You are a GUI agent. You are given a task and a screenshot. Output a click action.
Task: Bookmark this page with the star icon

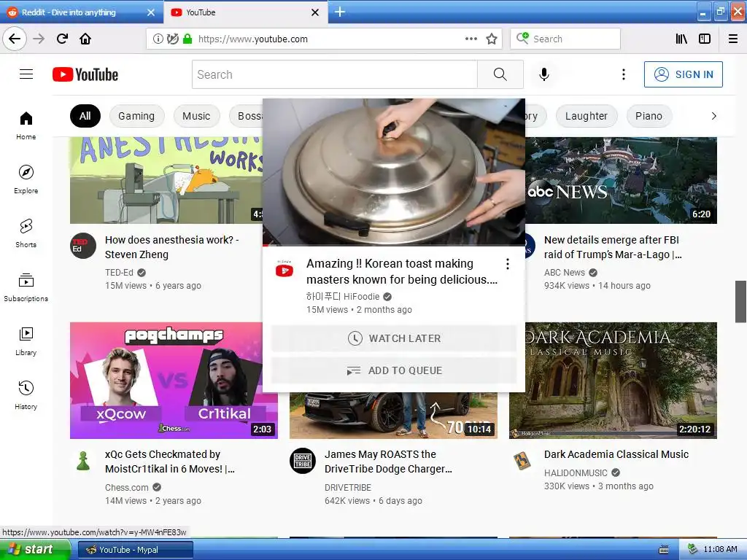(492, 39)
